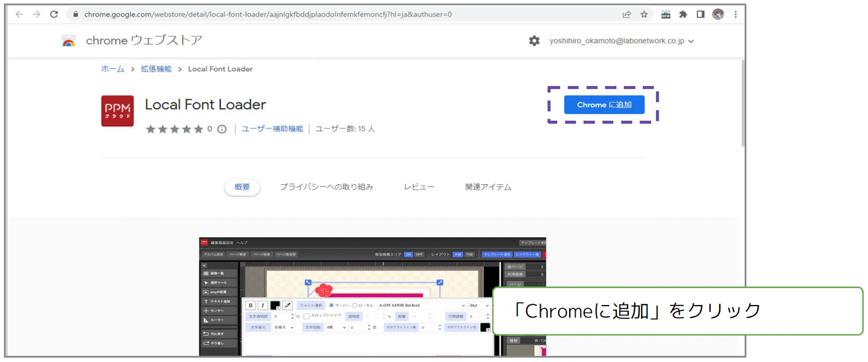The image size is (868, 362).
Task: Open the Chrome three-dot menu
Action: 736,15
